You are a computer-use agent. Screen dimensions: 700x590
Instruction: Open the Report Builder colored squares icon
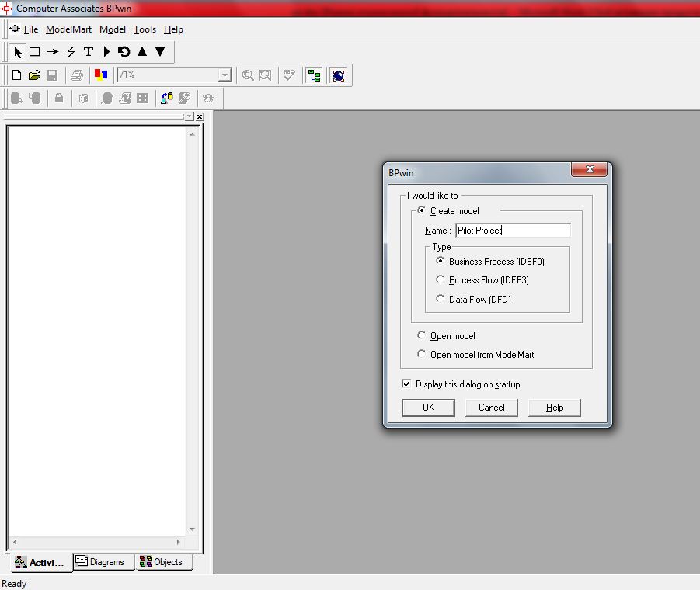click(x=101, y=75)
